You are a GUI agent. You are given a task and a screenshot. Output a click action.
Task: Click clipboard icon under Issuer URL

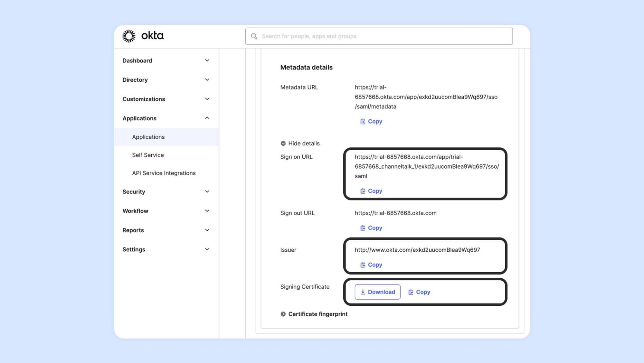pyautogui.click(x=363, y=265)
